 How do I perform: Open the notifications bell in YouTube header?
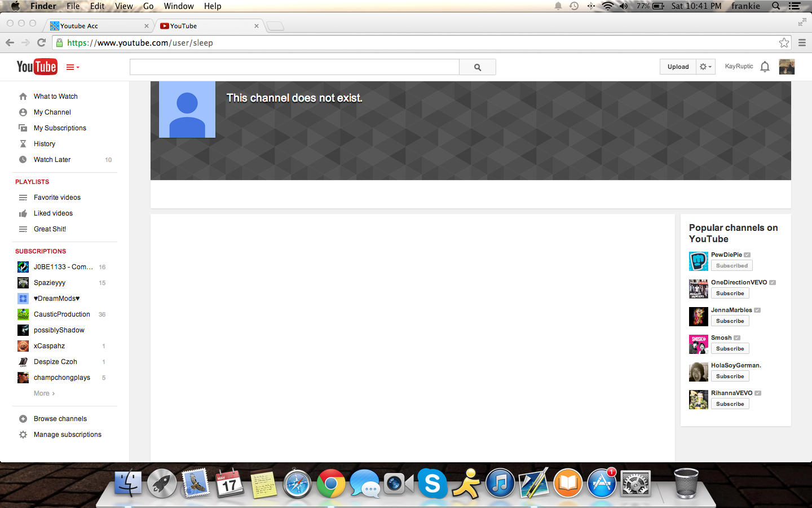coord(765,67)
